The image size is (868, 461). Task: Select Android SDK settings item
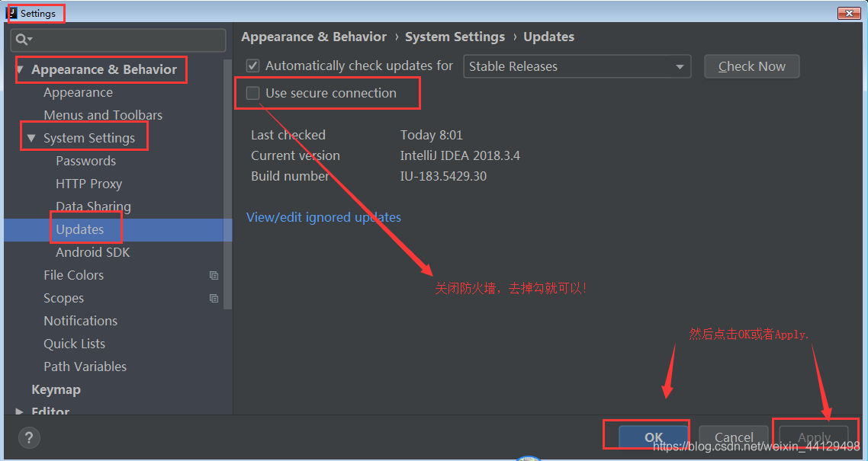click(92, 253)
